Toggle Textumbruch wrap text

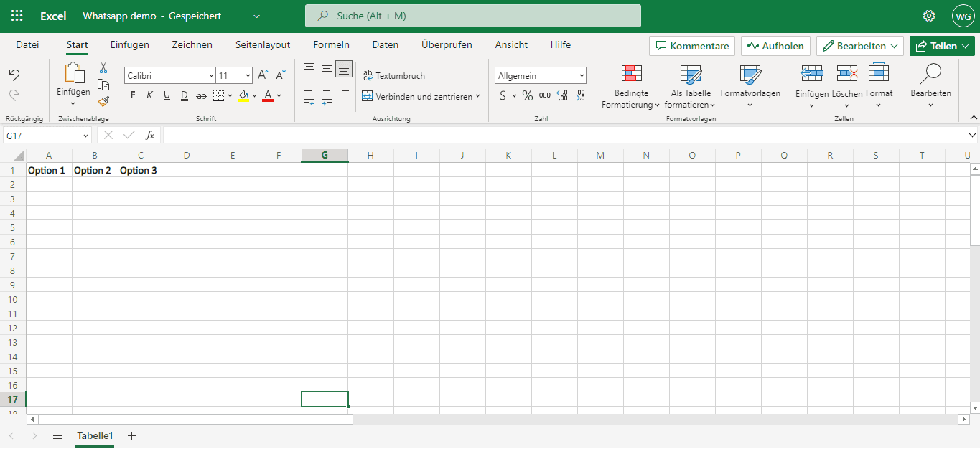coord(393,75)
